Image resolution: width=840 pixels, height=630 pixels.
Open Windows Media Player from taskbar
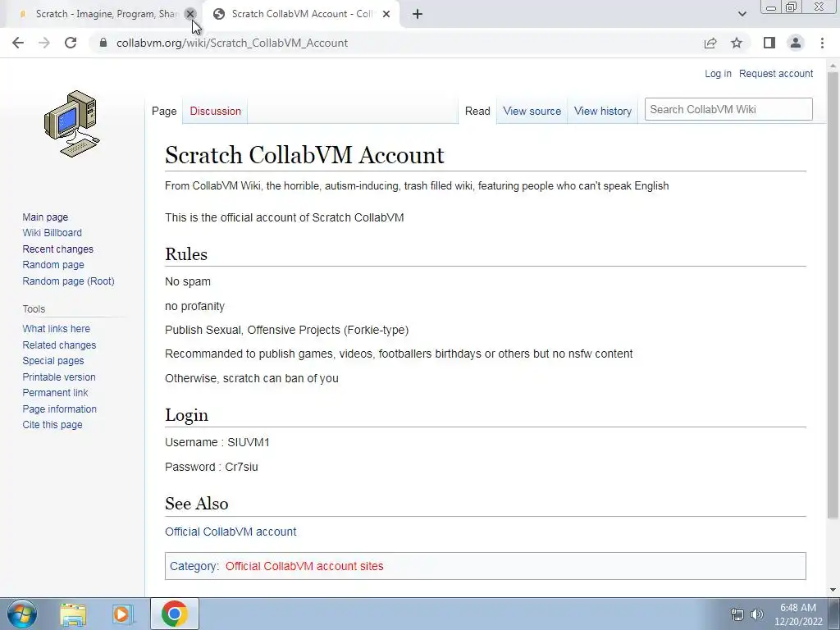pyautogui.click(x=122, y=614)
